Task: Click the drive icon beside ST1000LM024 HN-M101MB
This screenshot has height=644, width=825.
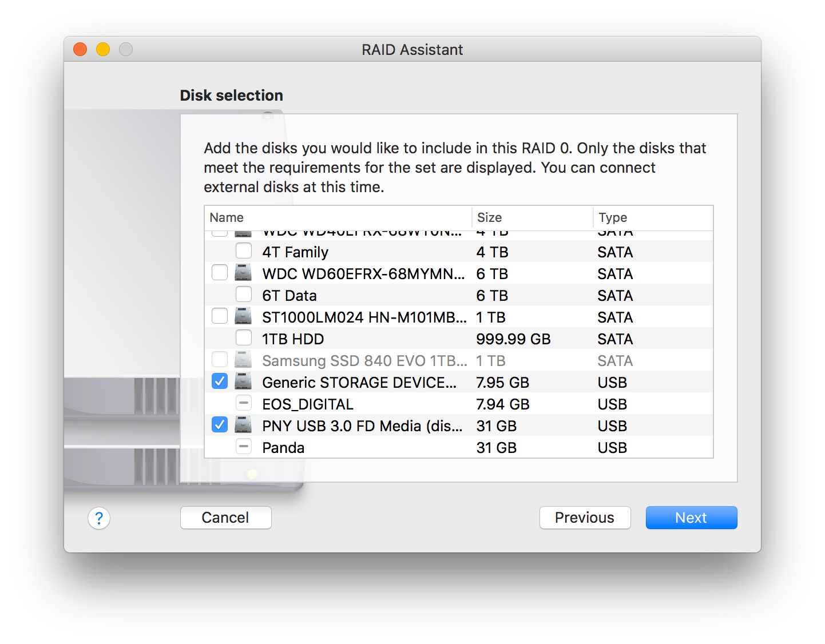Action: [x=243, y=316]
